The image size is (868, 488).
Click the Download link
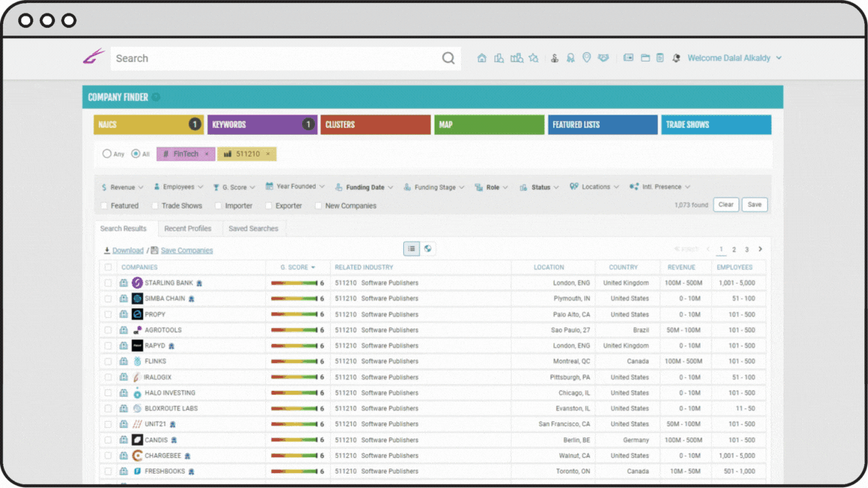point(127,250)
